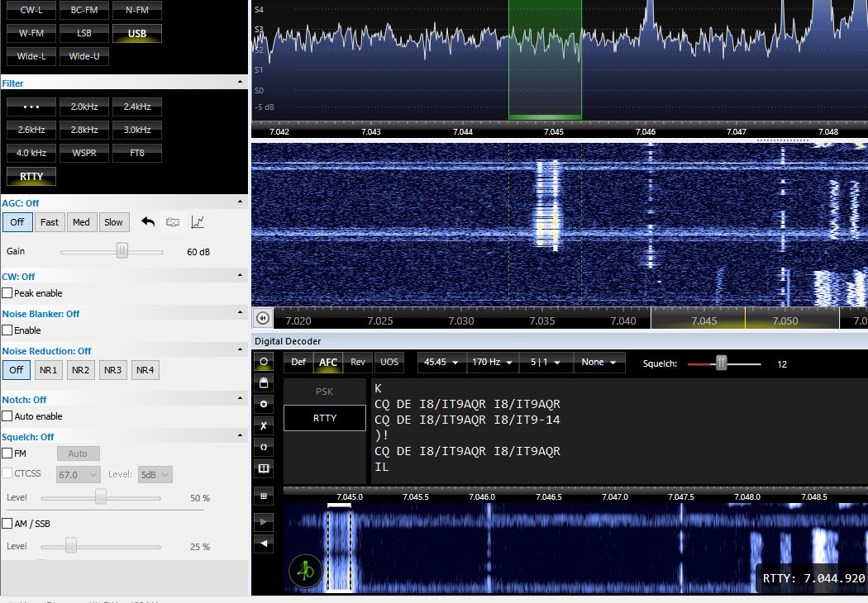Switch to the PSK decoder tab
868x603 pixels.
325,392
